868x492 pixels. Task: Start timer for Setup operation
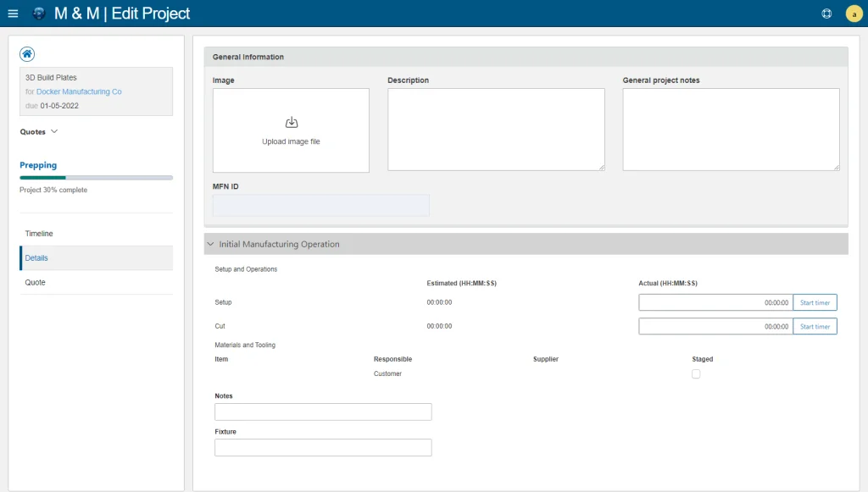point(815,302)
